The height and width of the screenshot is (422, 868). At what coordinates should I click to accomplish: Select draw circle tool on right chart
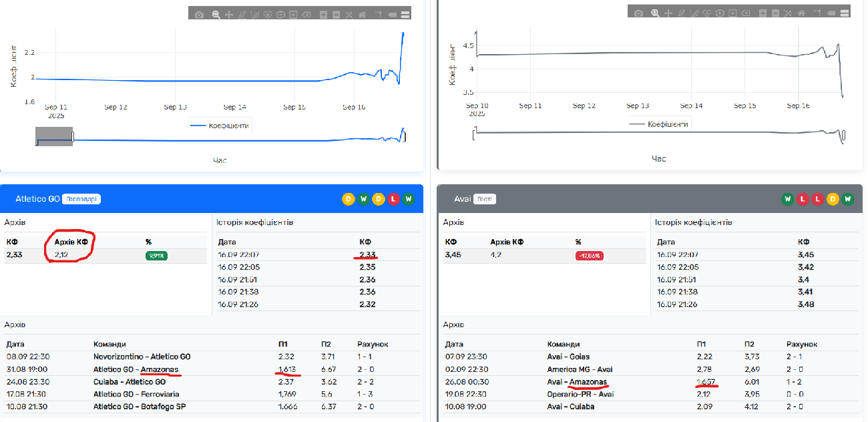(x=718, y=12)
